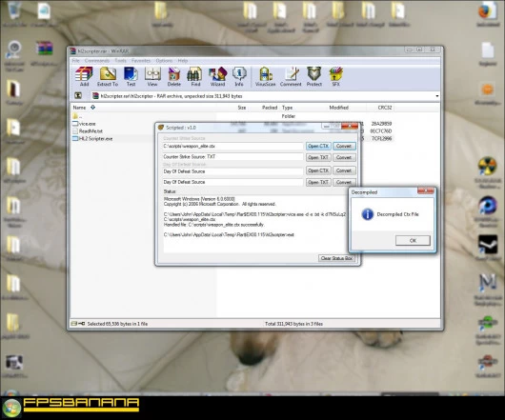Image resolution: width=505 pixels, height=420 pixels.
Task: Click the Find binoculars icon
Action: click(x=195, y=76)
